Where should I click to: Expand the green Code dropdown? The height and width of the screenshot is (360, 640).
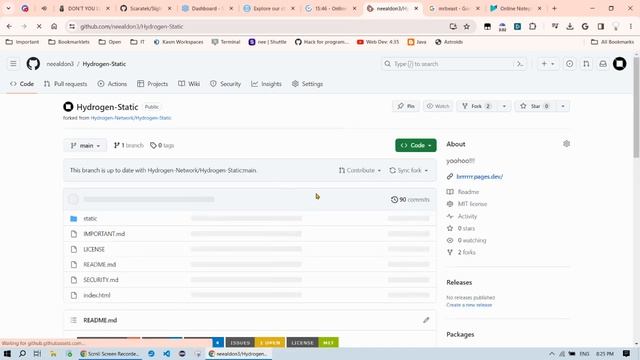[x=416, y=145]
